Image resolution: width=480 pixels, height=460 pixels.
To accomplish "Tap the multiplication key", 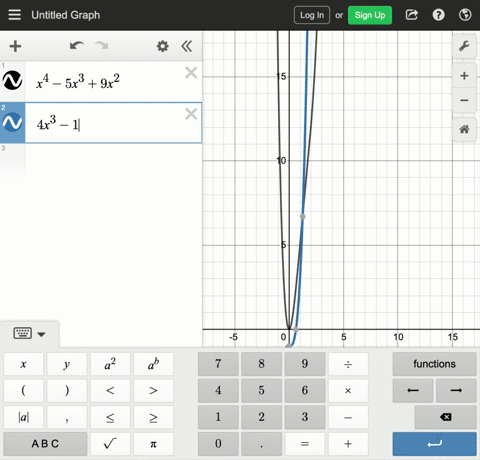I will [x=348, y=391].
